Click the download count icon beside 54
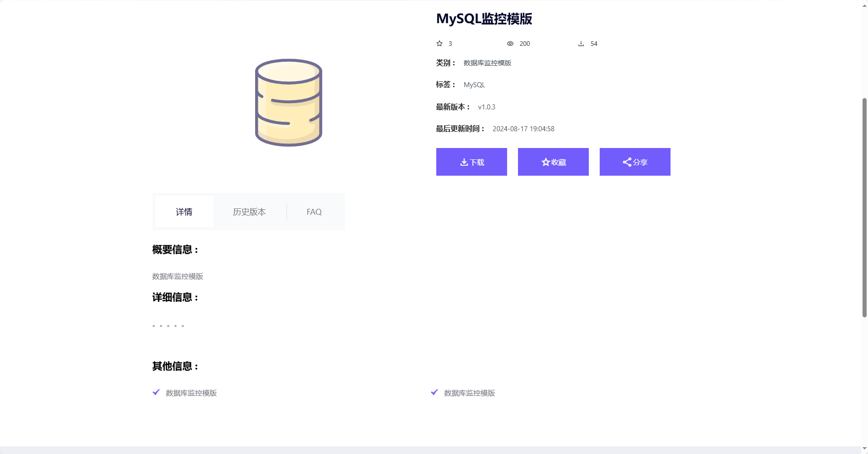Viewport: 868px width, 454px height. pyautogui.click(x=581, y=44)
